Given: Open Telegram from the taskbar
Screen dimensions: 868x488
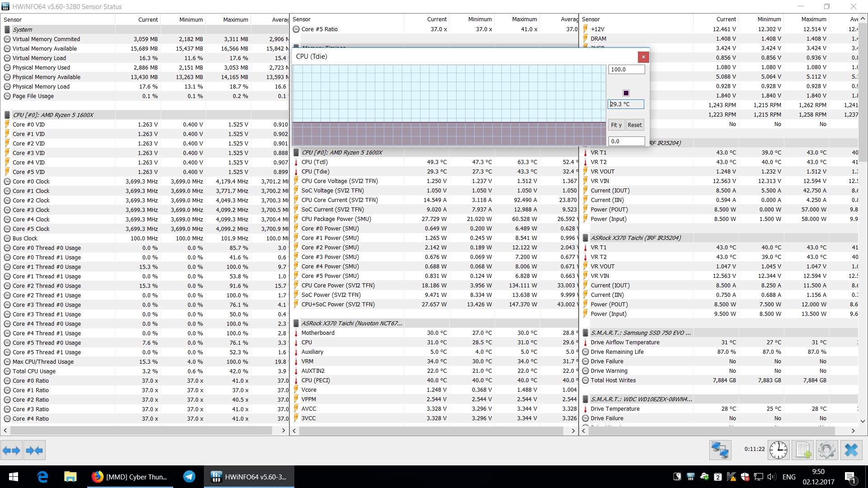Looking at the screenshot, I should [189, 477].
